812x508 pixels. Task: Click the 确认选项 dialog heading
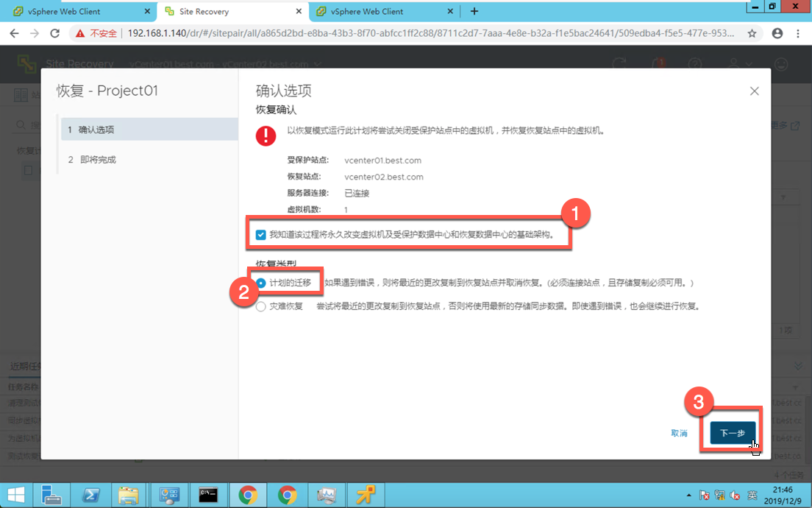click(x=284, y=91)
